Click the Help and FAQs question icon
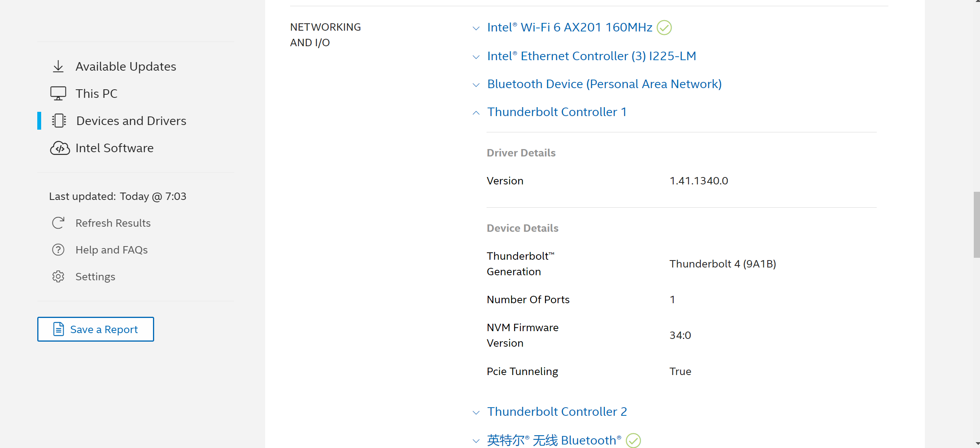The image size is (980, 448). point(58,250)
